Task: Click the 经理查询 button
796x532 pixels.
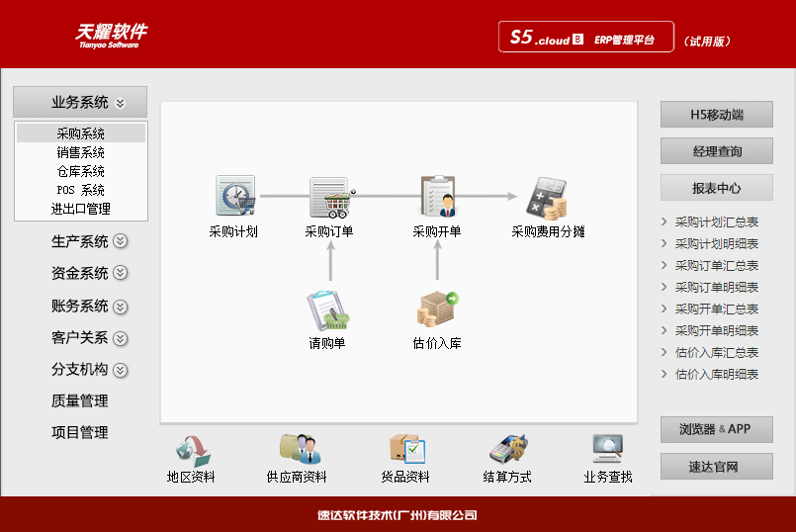Action: coord(716,151)
